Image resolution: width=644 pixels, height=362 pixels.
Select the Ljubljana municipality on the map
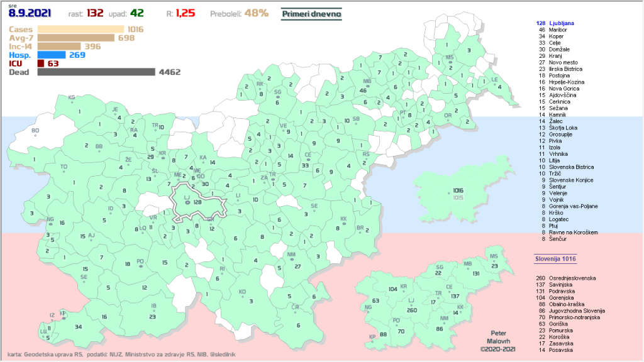point(195,202)
